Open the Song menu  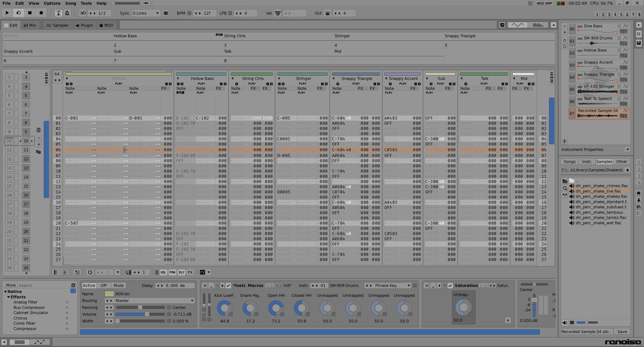point(70,3)
